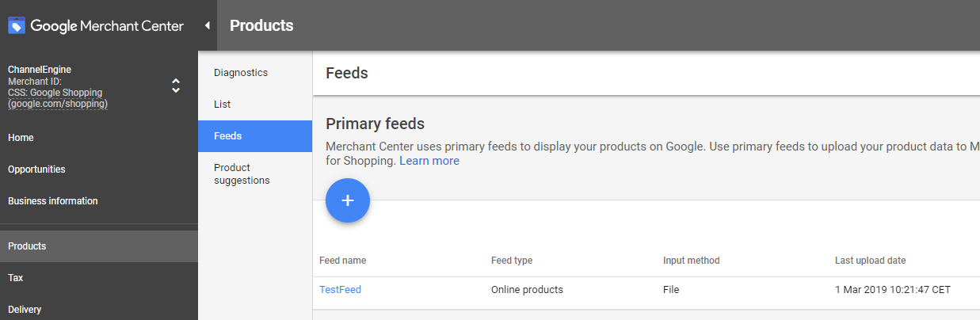Click the Feed name column header

(342, 261)
